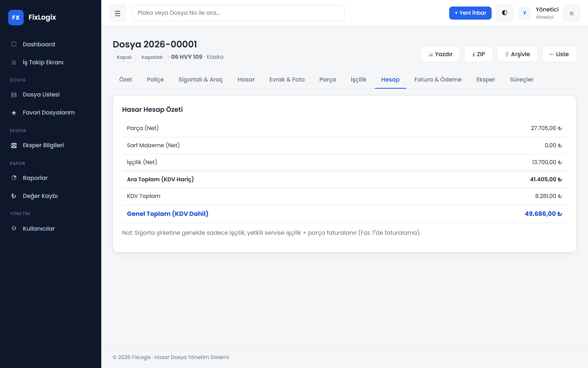This screenshot has width=588, height=368.
Task: Click the Arşivle button
Action: point(517,54)
